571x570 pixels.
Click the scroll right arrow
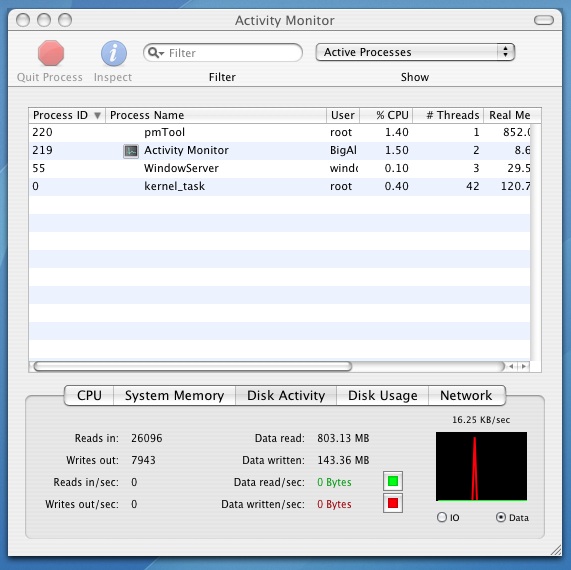click(x=524, y=366)
